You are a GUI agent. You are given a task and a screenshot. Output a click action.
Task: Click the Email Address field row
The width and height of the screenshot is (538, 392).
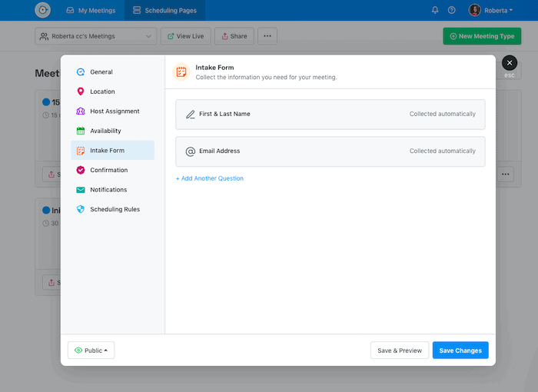(x=330, y=151)
